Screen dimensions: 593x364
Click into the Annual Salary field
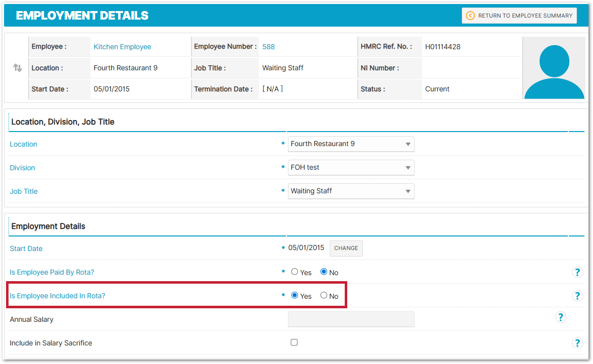[x=351, y=319]
